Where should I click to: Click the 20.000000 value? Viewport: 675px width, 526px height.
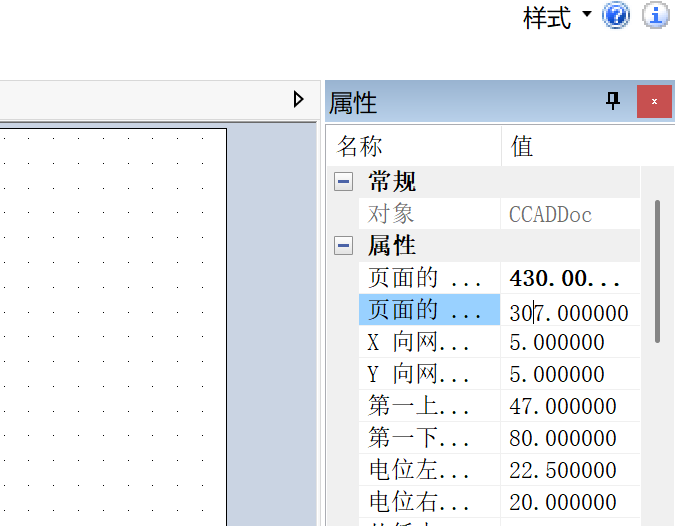[570, 502]
